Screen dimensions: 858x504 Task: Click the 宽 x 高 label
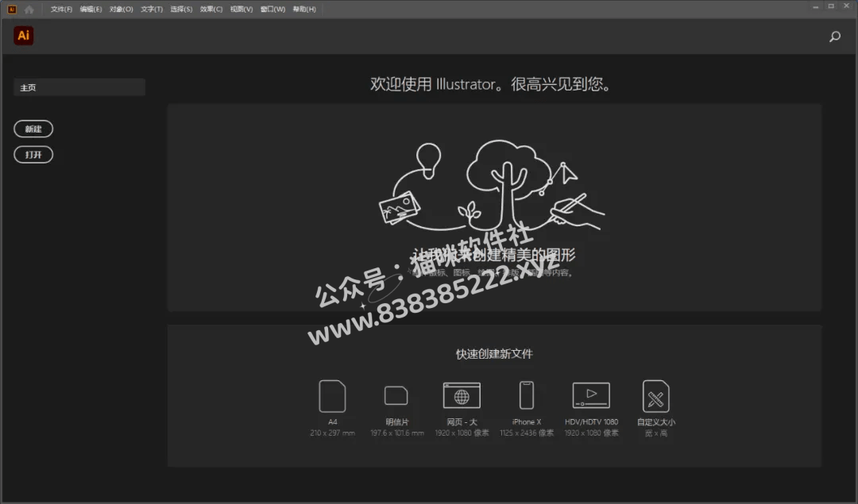[x=655, y=433]
